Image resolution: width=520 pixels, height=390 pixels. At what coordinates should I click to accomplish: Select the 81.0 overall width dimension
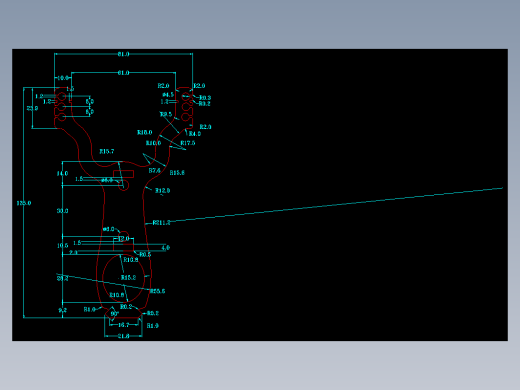[123, 54]
